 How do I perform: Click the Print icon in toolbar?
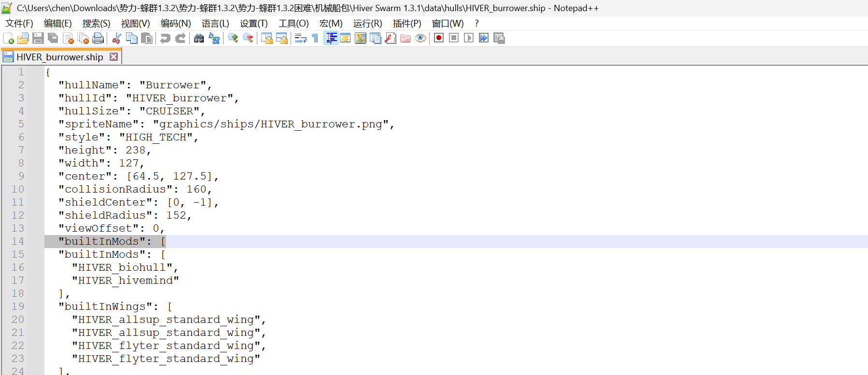point(98,38)
